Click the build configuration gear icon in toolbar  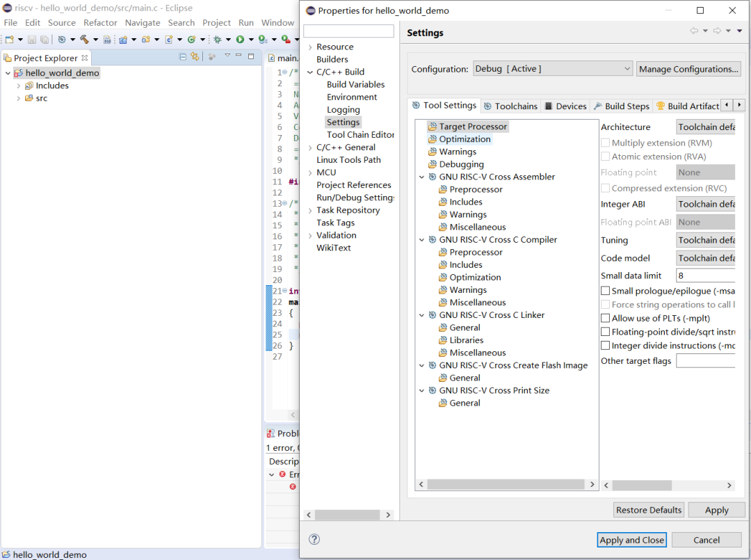[x=62, y=39]
